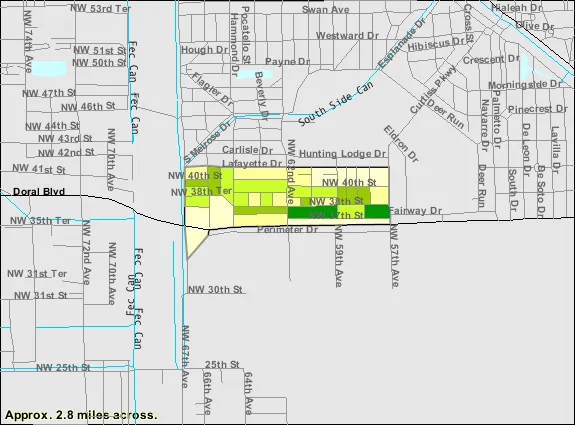Image resolution: width=575 pixels, height=425 pixels.
Task: Select the Esplanade Dr label
Action: (x=402, y=43)
